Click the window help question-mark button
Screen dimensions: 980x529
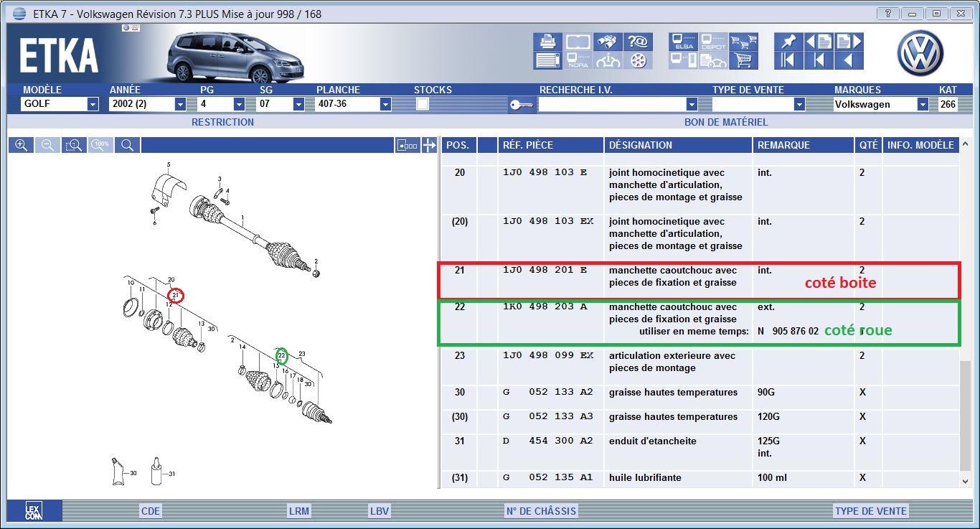[x=888, y=13]
